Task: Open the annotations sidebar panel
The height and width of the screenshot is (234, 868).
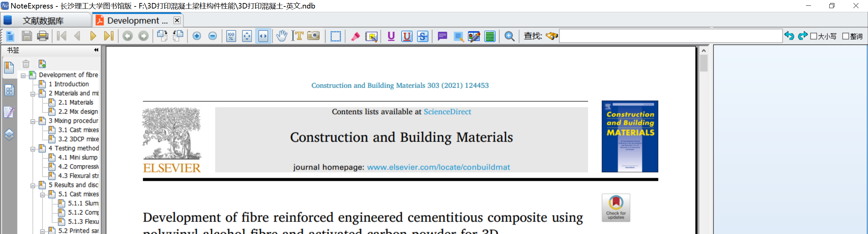Action: 9,112
